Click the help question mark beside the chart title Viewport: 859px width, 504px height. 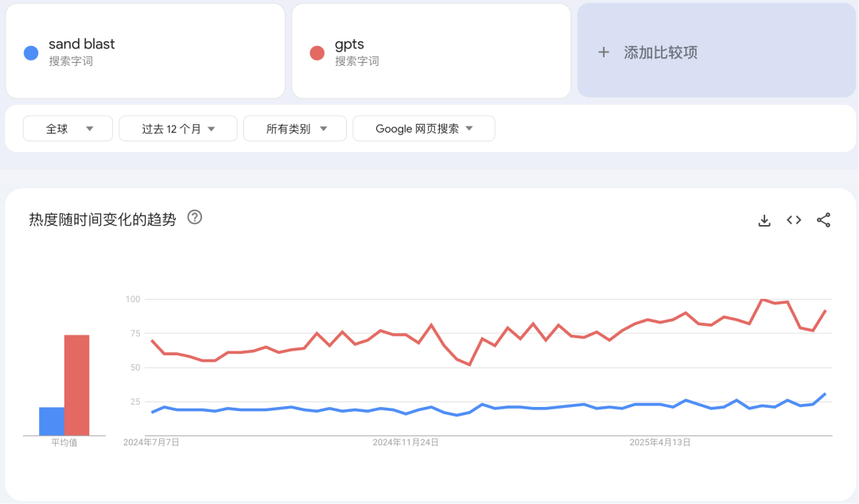tap(194, 217)
